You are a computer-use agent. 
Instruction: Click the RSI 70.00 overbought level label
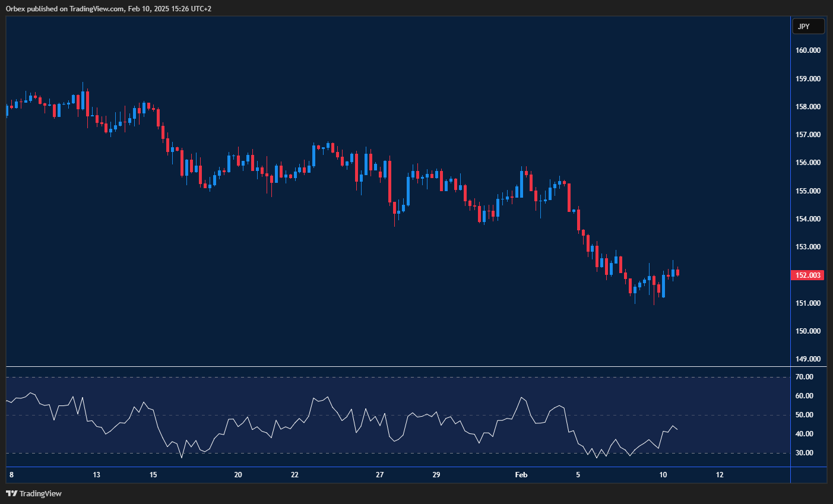[805, 377]
